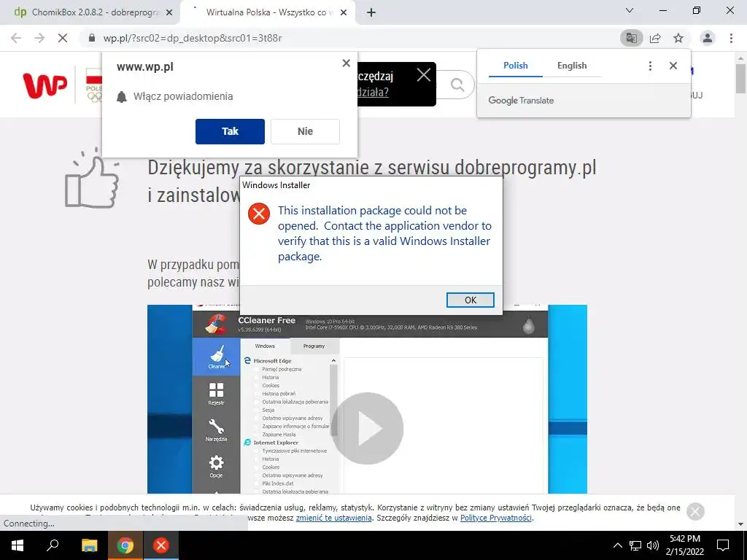
Task: Click the notification bell icon
Action: coord(122,97)
